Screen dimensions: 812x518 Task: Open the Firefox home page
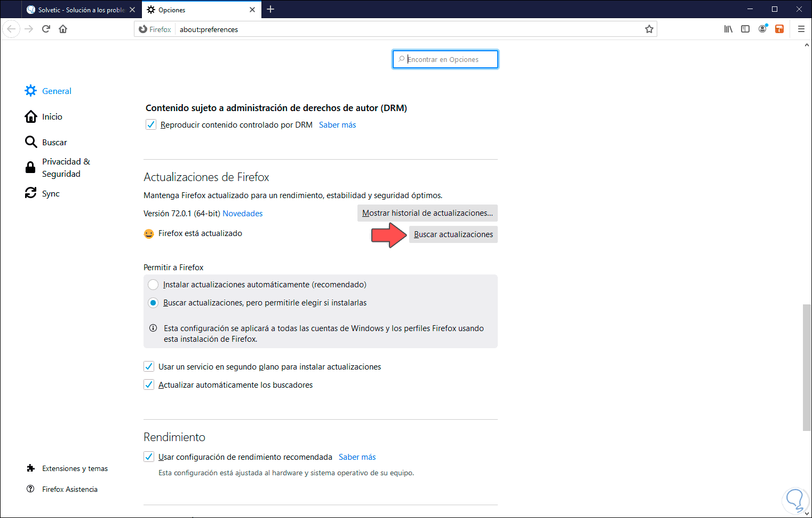coord(63,29)
